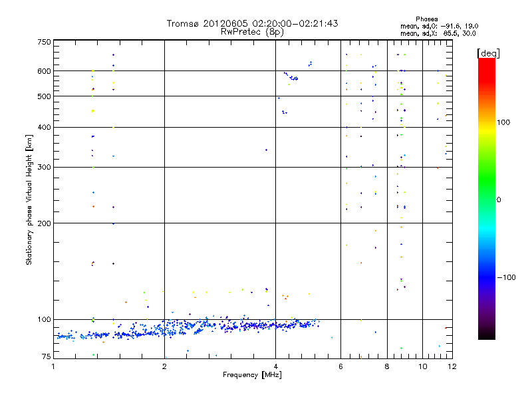Image resolution: width=532 pixels, height=399 pixels.
Task: Click the x-axis tick label '10'
Action: (x=423, y=366)
